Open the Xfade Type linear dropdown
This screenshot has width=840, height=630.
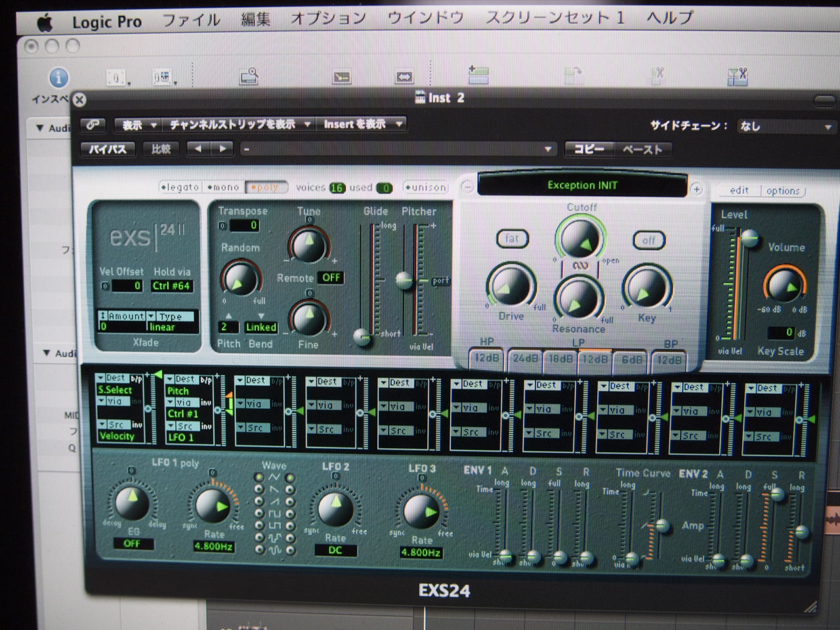171,322
